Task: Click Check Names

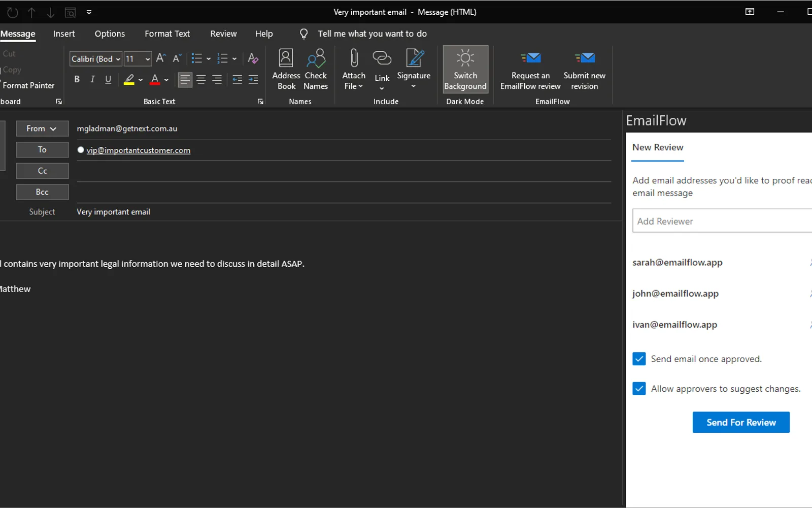Action: point(316,70)
